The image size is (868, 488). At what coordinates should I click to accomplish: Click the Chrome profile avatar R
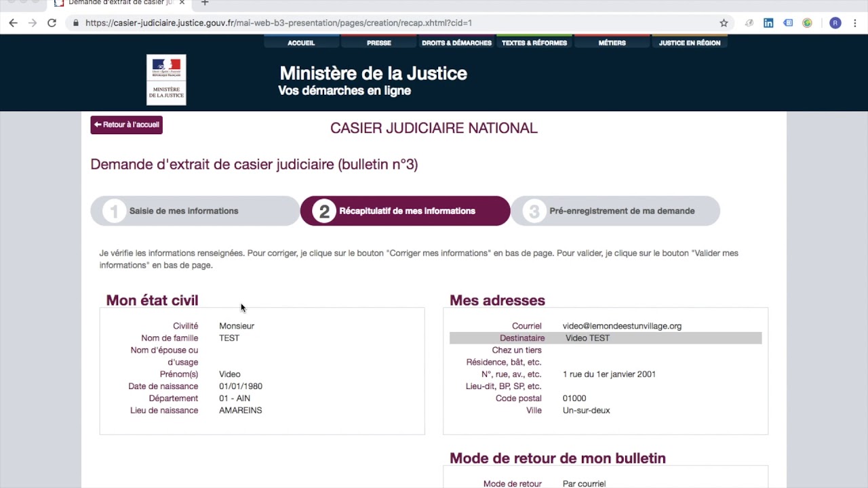point(835,23)
